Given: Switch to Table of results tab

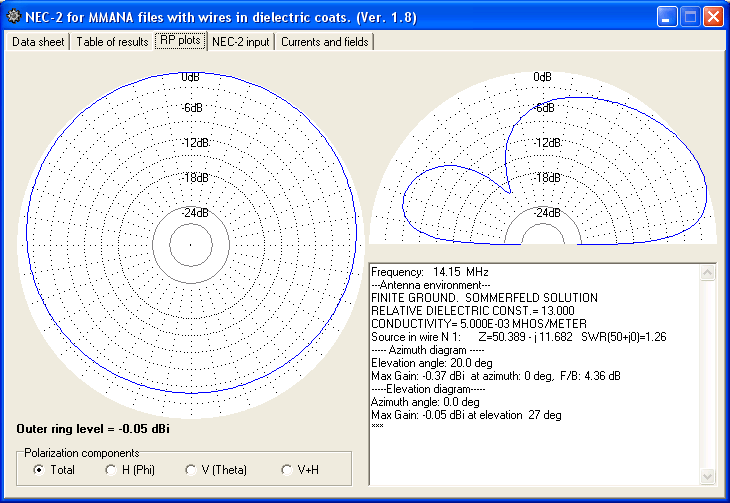Looking at the screenshot, I should 112,42.
